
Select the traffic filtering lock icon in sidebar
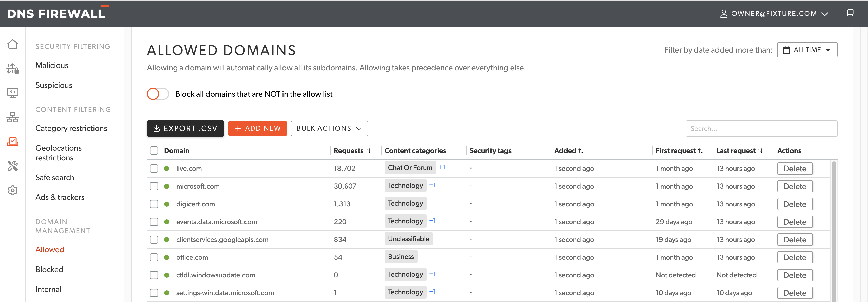click(12, 69)
